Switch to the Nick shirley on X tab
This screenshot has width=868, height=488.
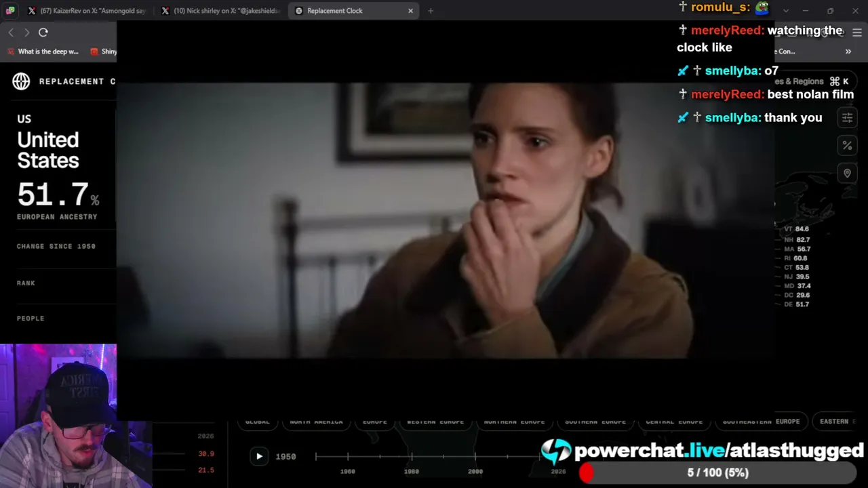220,11
